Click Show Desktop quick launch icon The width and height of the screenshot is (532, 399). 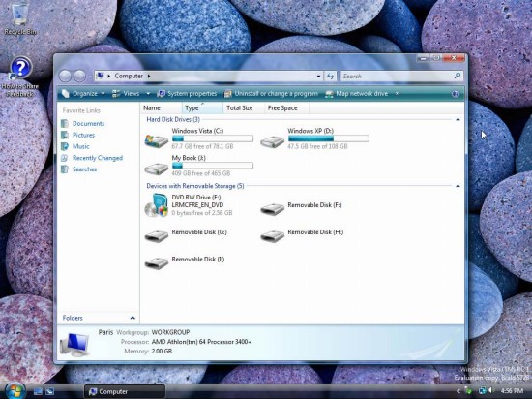38,391
